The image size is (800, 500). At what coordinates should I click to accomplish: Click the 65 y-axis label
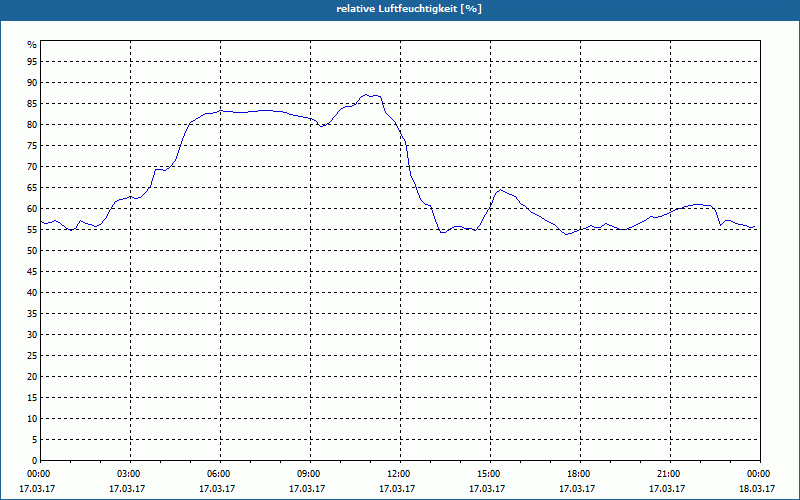[32, 188]
